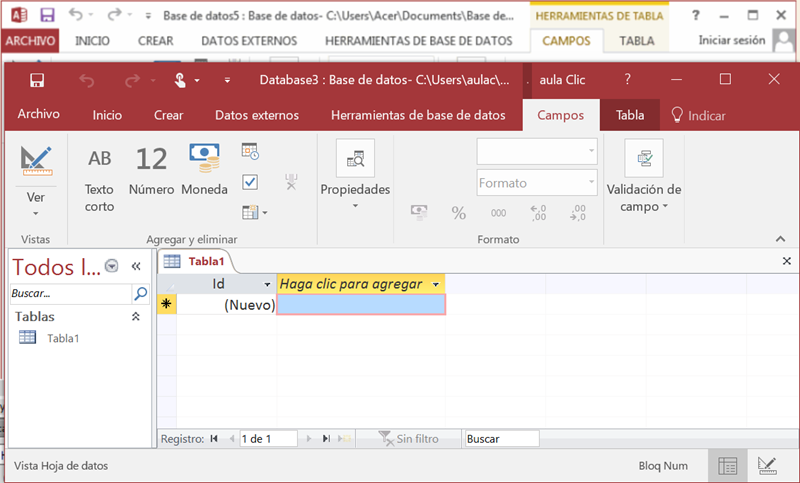Click Iniciar sesión in background window
Image resolution: width=800 pixels, height=483 pixels.
coord(732,40)
